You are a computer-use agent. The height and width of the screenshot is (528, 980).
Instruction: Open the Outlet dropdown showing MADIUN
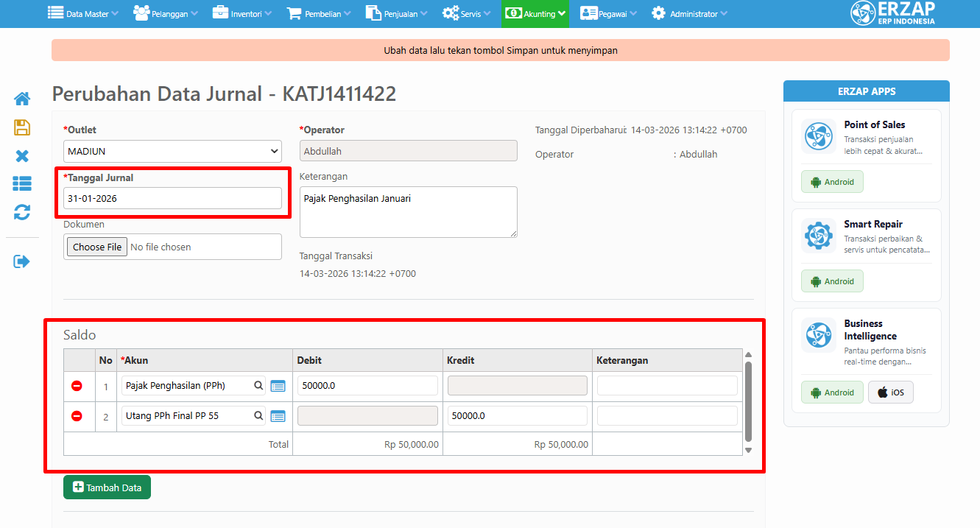(172, 152)
